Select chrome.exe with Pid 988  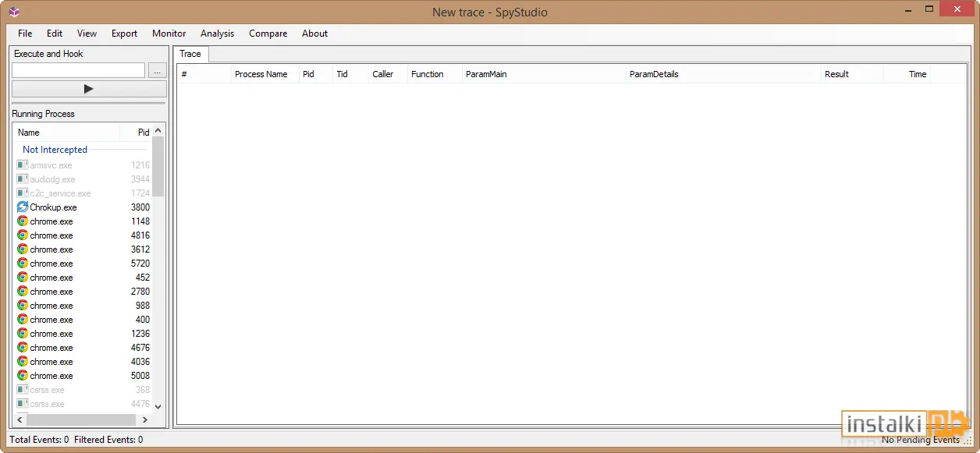(83, 306)
